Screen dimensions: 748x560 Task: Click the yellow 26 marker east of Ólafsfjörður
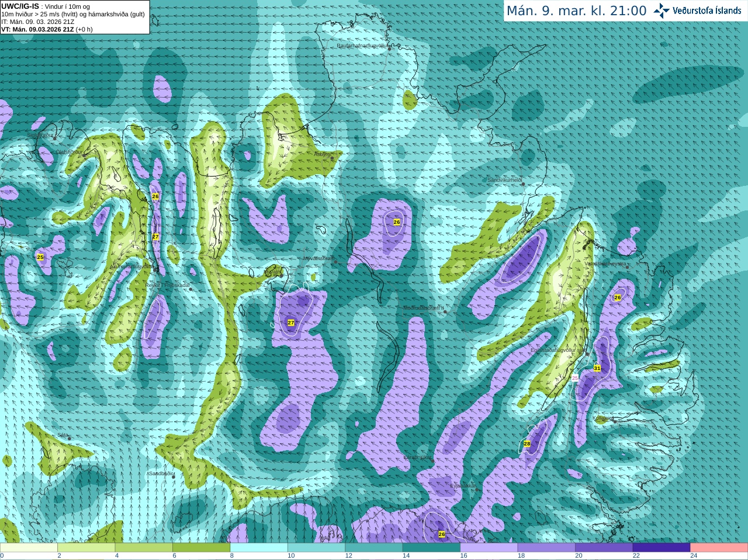pyautogui.click(x=155, y=196)
